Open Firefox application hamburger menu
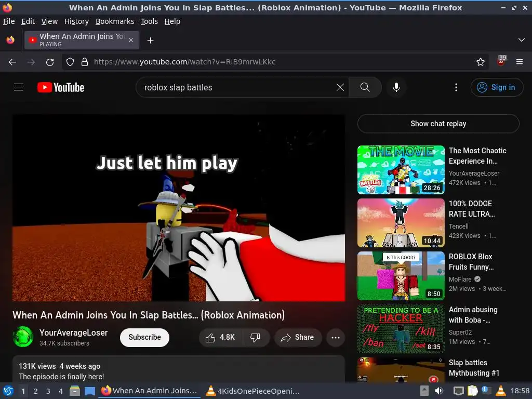Viewport: 532px width, 399px height. click(520, 62)
